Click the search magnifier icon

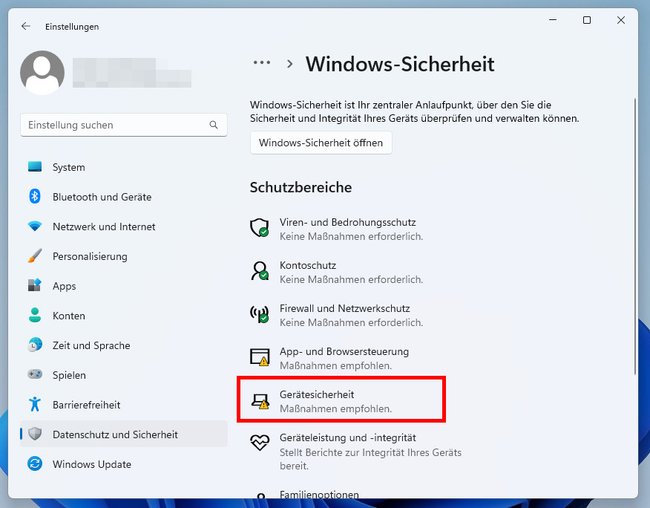click(213, 125)
